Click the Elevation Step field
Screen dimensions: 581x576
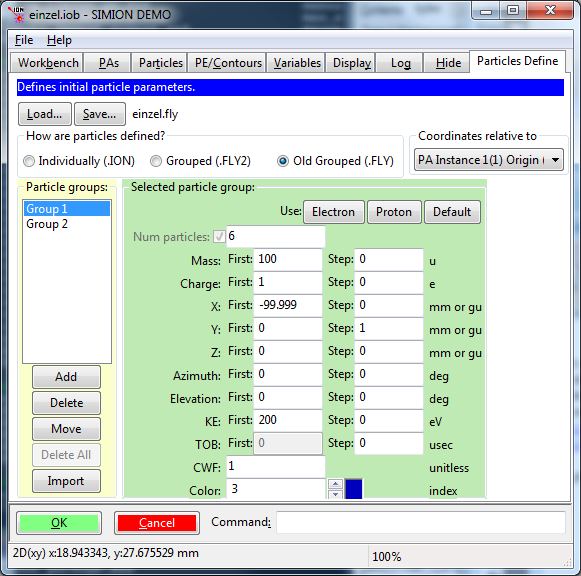point(389,397)
